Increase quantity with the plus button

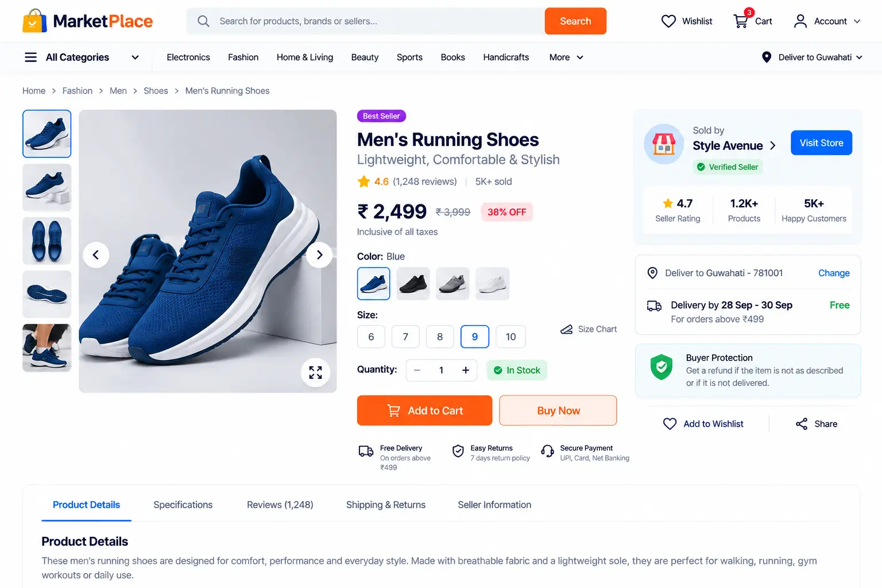pos(466,370)
